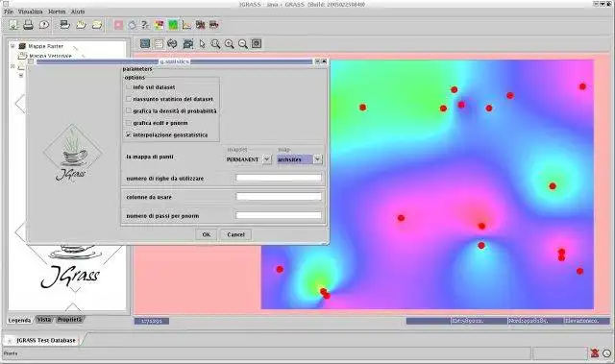Image resolution: width=615 pixels, height=364 pixels.
Task: Click the dark red icon after chart icon
Action: (200, 25)
